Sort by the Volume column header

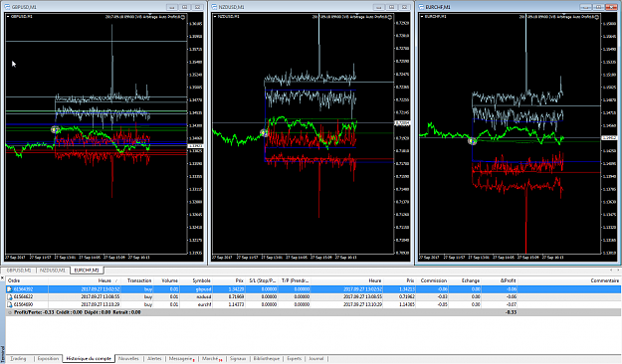coord(166,280)
